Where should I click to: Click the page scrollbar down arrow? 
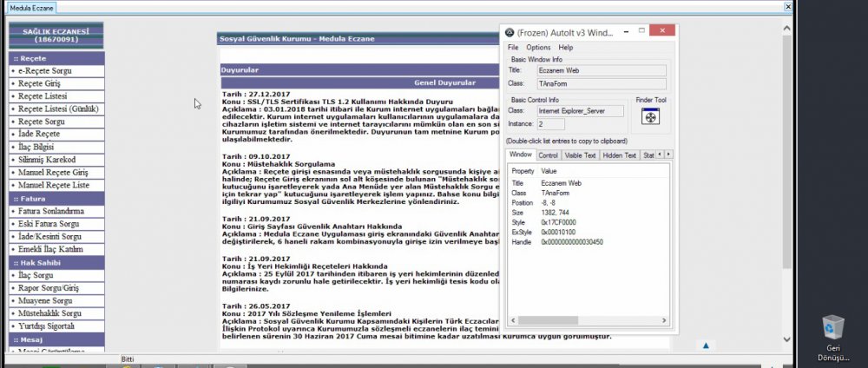pos(787,339)
